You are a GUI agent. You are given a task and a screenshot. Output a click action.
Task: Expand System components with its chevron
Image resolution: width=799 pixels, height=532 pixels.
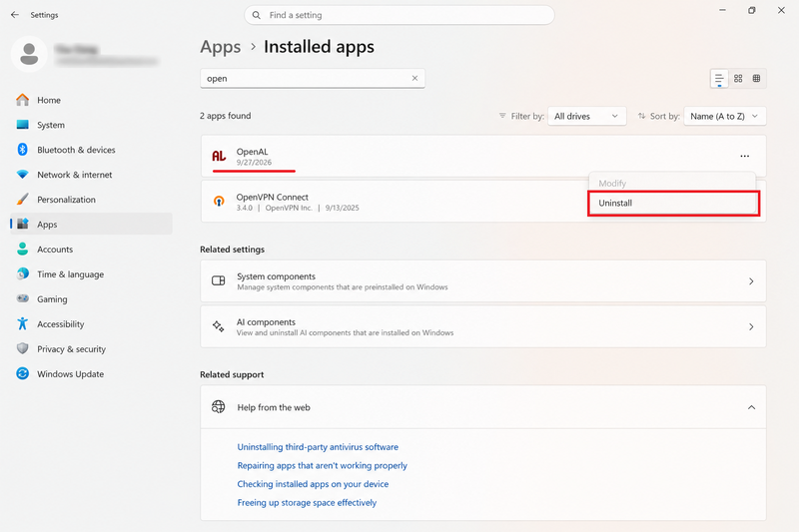tap(751, 281)
